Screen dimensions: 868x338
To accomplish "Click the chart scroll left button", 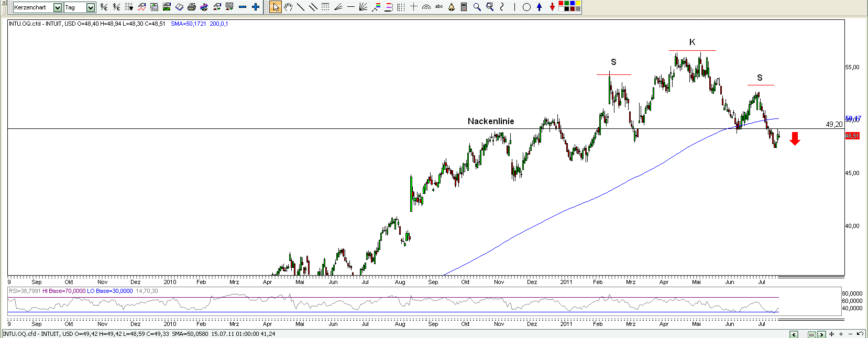I will click(x=794, y=334).
